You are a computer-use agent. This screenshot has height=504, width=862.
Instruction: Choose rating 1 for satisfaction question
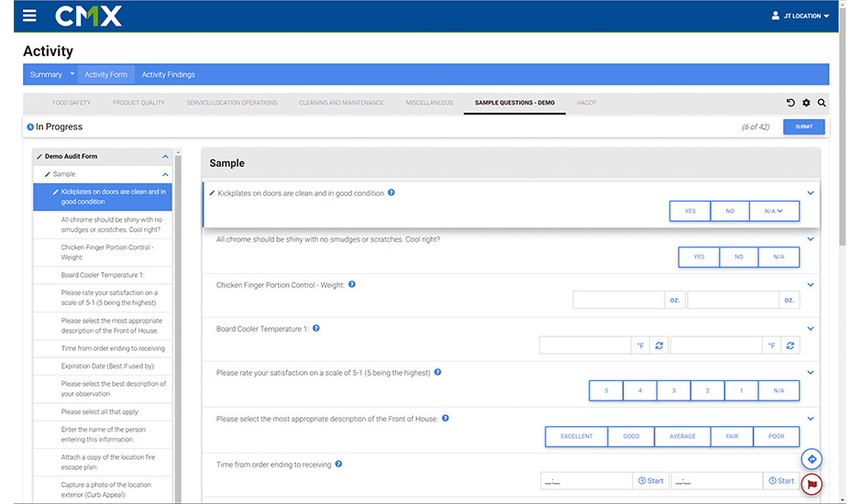coord(741,390)
